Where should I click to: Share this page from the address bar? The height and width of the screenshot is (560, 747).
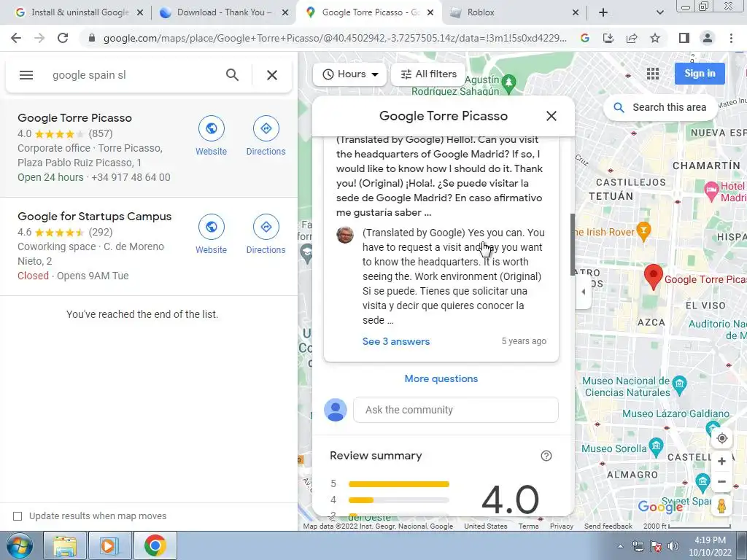(632, 38)
